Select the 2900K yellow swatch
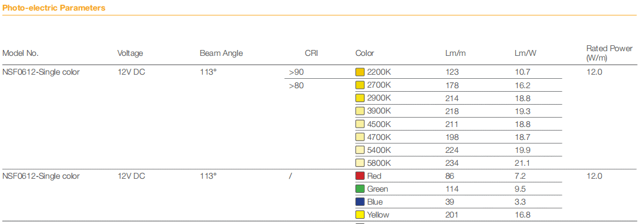This screenshot has height=224, width=644. point(360,98)
